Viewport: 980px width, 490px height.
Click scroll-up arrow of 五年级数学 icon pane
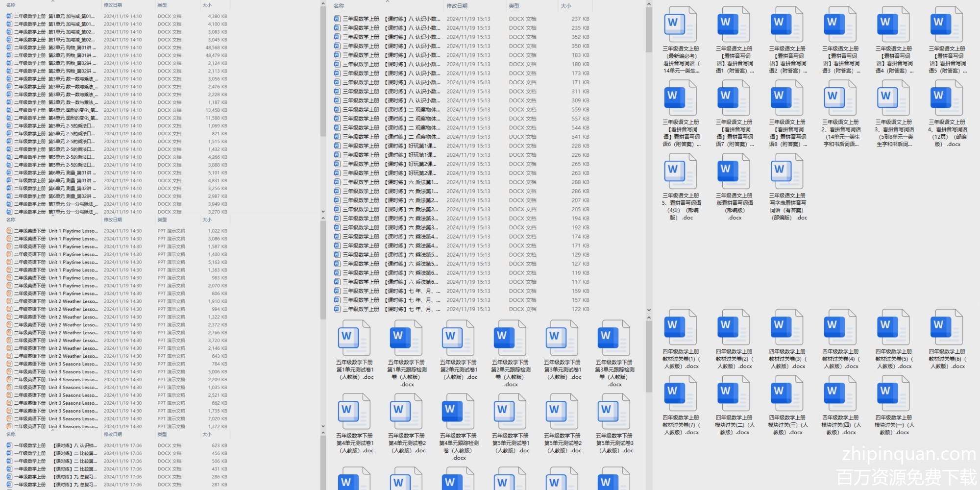click(649, 318)
